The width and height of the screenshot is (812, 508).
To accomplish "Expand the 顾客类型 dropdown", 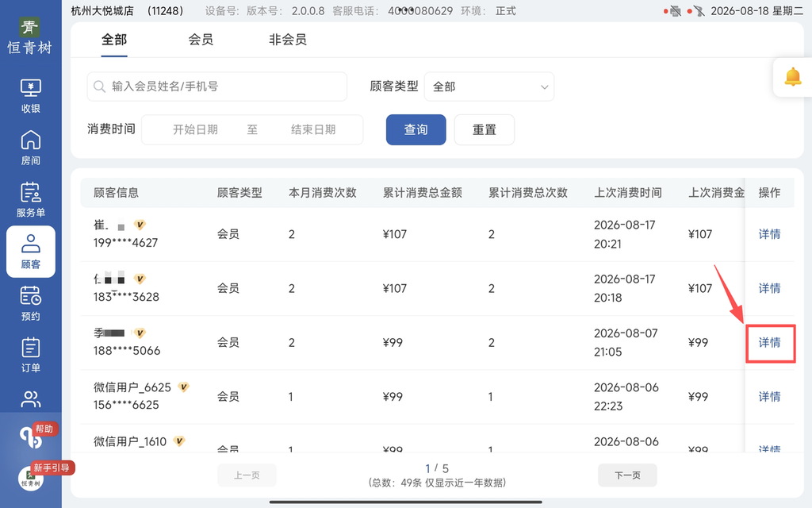I will tap(488, 87).
